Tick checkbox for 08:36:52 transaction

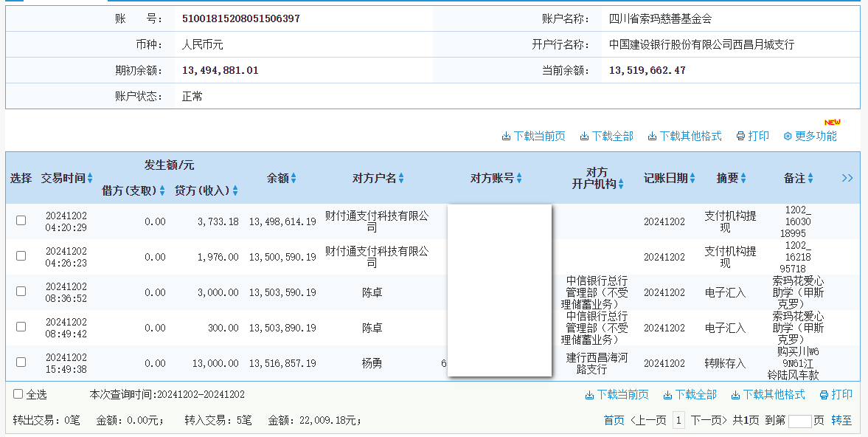21,292
